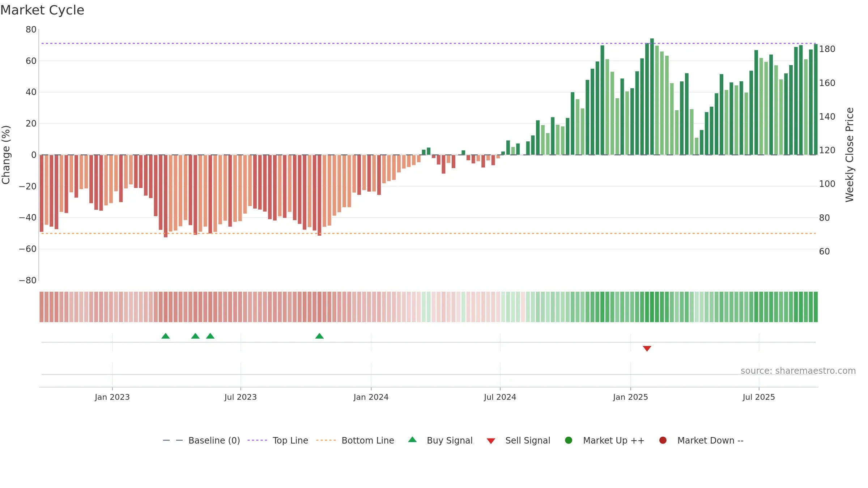Click the Jul 2024 axis label
This screenshot has height=488, width=868.
click(500, 397)
